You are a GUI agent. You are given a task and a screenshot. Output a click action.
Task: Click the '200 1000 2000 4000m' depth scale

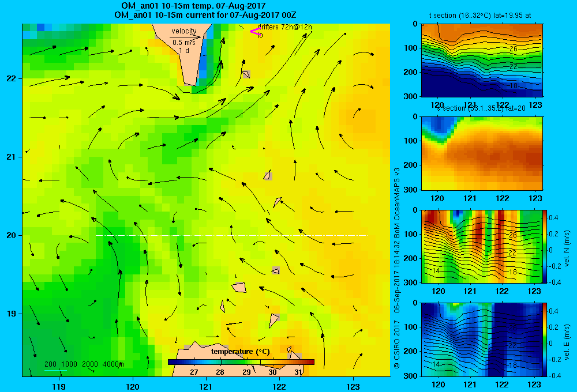coord(84,364)
